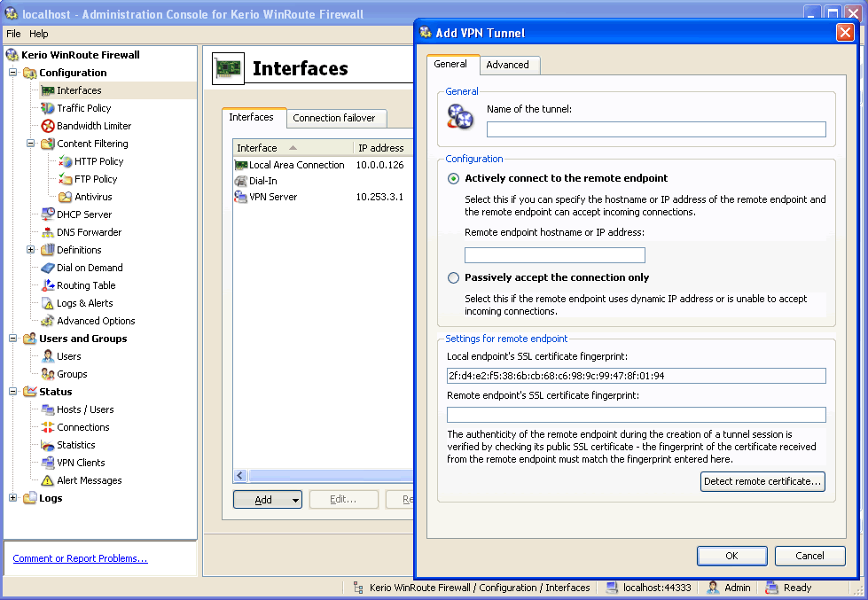
Task: Click Detect remote certificate button
Action: click(x=762, y=481)
